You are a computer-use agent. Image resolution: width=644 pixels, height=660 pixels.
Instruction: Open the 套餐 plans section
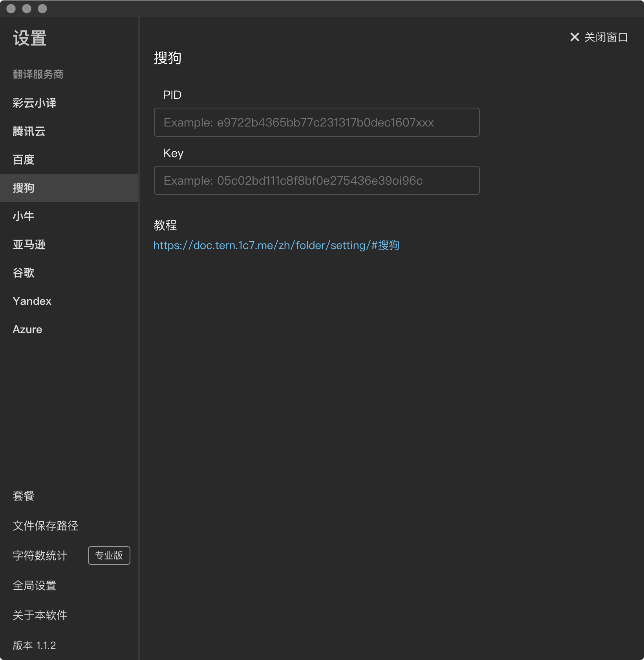pos(24,496)
